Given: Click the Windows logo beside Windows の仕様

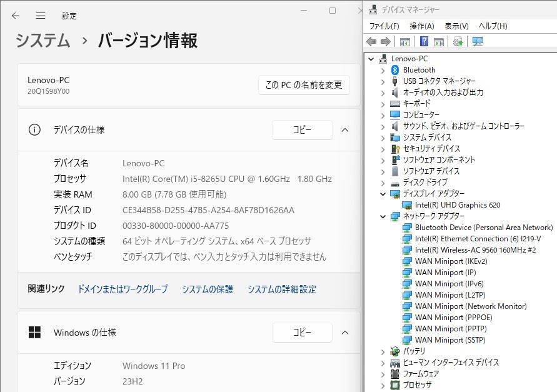Looking at the screenshot, I should 34,333.
